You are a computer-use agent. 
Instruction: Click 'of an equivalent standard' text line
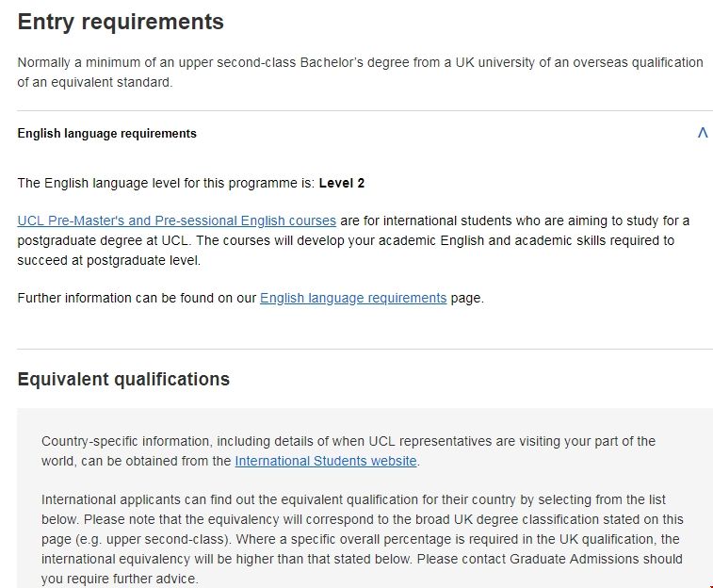95,82
